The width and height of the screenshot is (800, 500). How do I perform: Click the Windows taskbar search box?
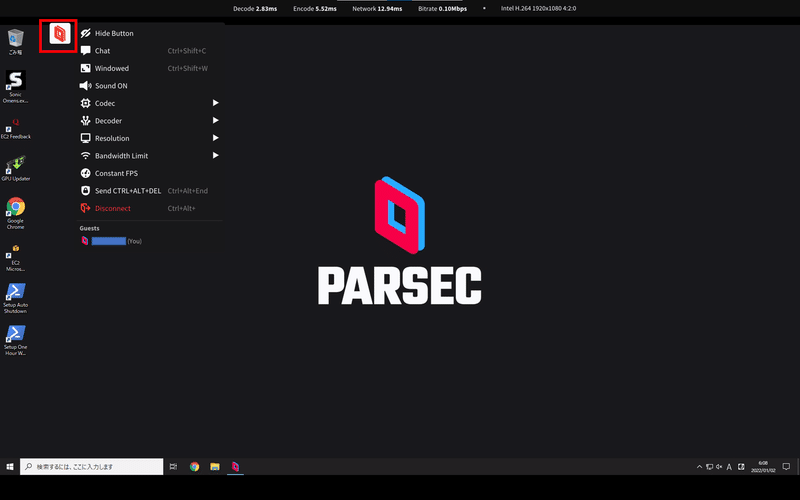(92, 466)
